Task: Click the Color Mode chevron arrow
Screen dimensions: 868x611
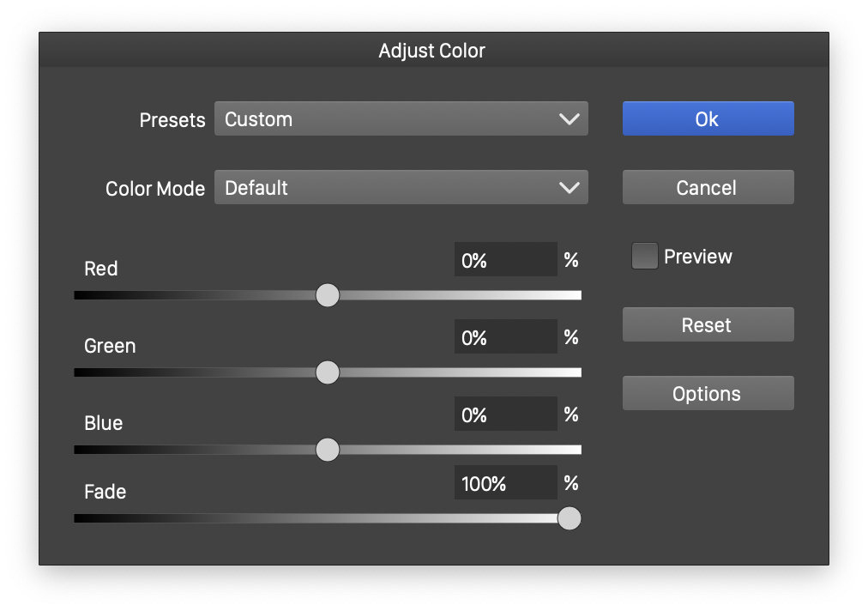Action: click(x=569, y=188)
